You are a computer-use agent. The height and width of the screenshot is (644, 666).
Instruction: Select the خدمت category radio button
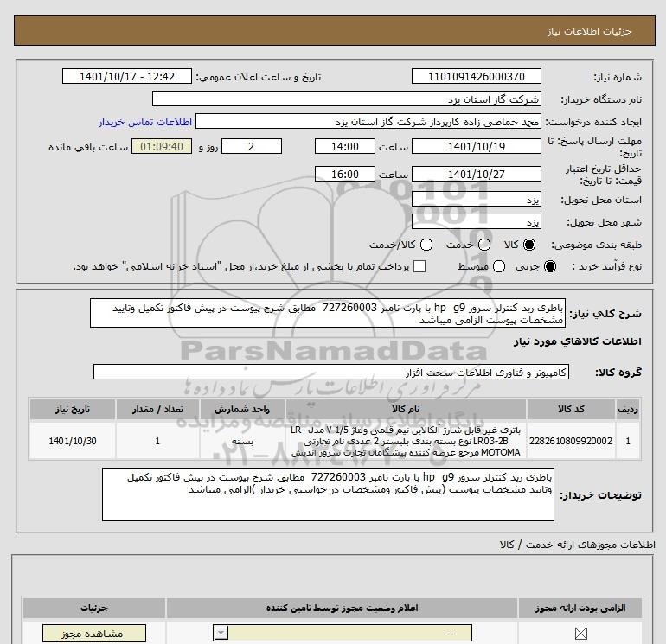[484, 245]
